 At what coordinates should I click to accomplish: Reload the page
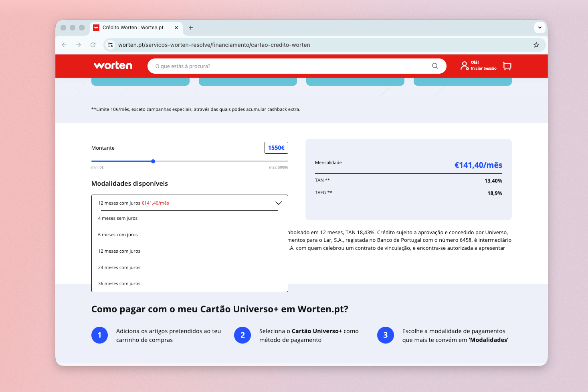tap(93, 45)
